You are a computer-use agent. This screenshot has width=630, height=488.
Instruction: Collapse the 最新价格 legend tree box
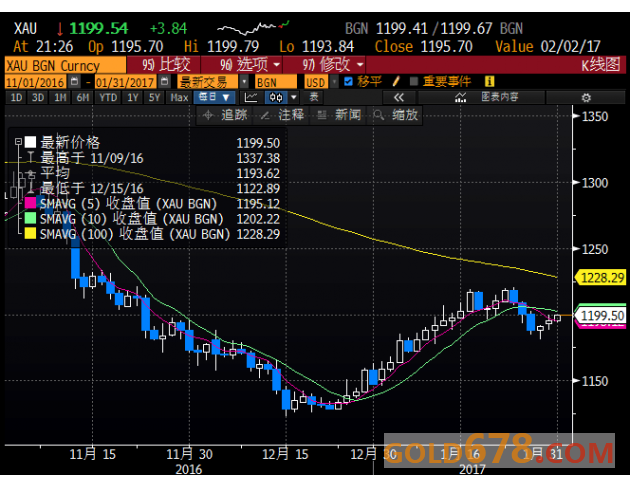tap(18, 141)
